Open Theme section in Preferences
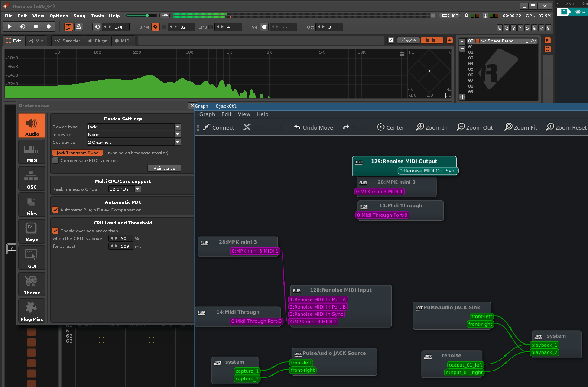Image resolution: width=588 pixels, height=387 pixels. tap(32, 284)
